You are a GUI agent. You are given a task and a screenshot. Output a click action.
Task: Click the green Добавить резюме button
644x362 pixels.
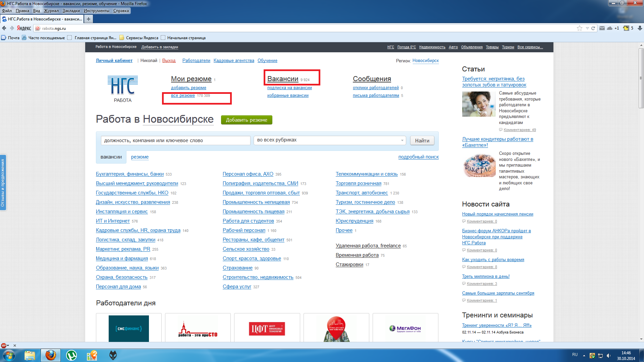point(247,120)
